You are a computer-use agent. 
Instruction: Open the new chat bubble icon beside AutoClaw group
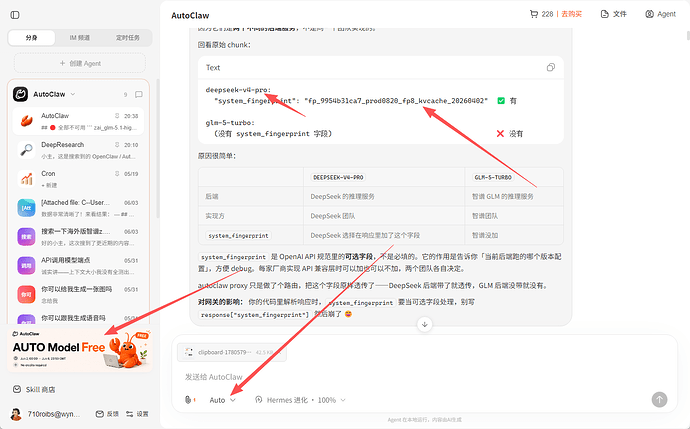139,95
